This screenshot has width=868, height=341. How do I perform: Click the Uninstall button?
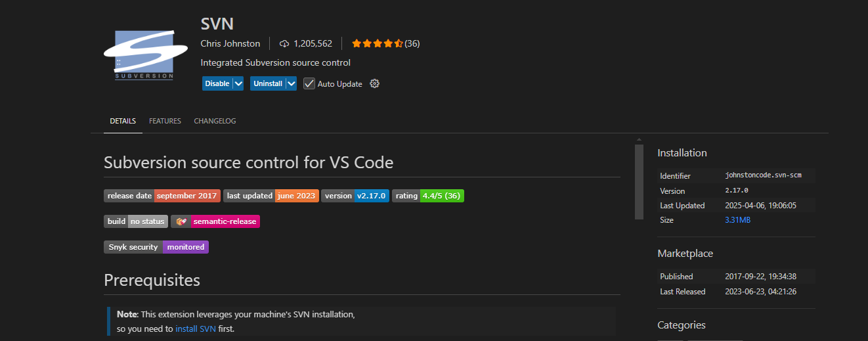click(268, 83)
